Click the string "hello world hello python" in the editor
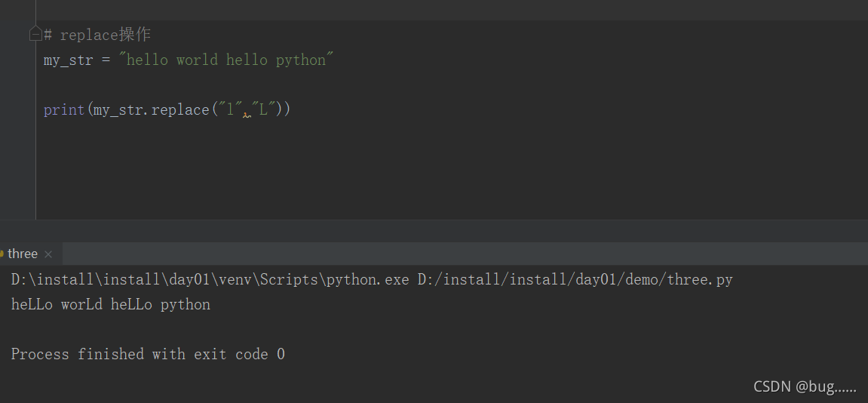Screen dimensions: 868x403 pyautogui.click(x=226, y=60)
